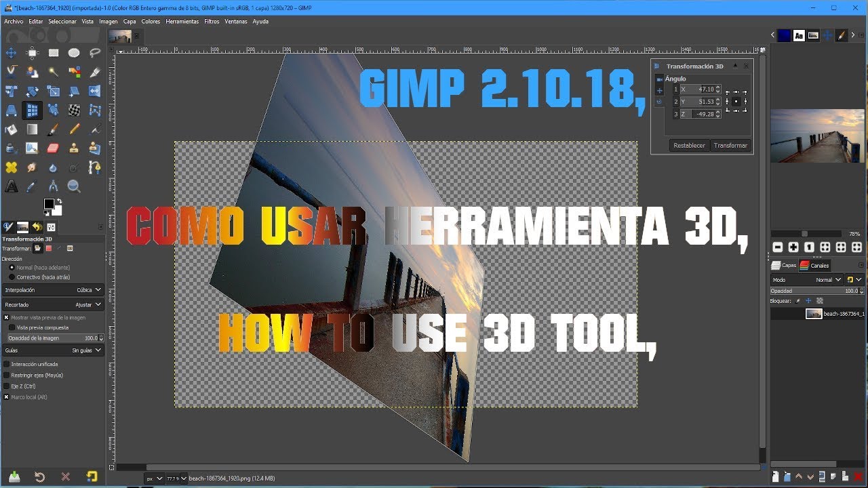Select the Alignment tool
Image resolution: width=868 pixels, height=488 pixels.
pyautogui.click(x=32, y=53)
